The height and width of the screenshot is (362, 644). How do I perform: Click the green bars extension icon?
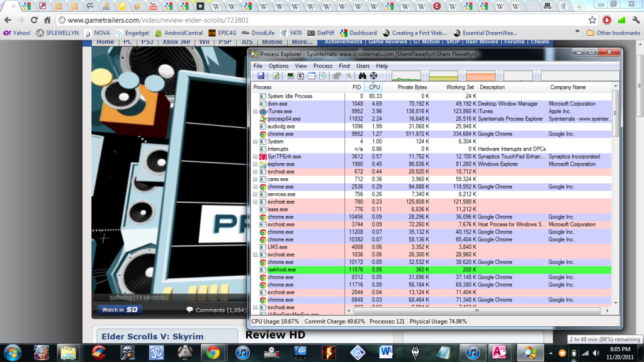tap(621, 20)
